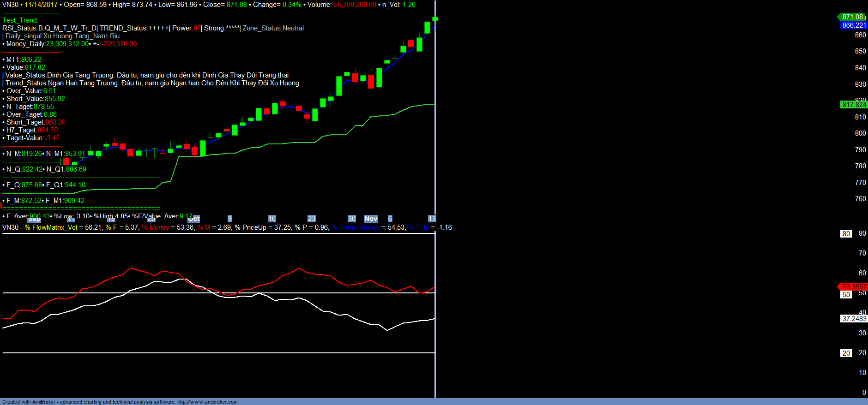Viewport: 868px width, 405px height.
Task: Click date marker 30 on time axis
Action: (352, 219)
